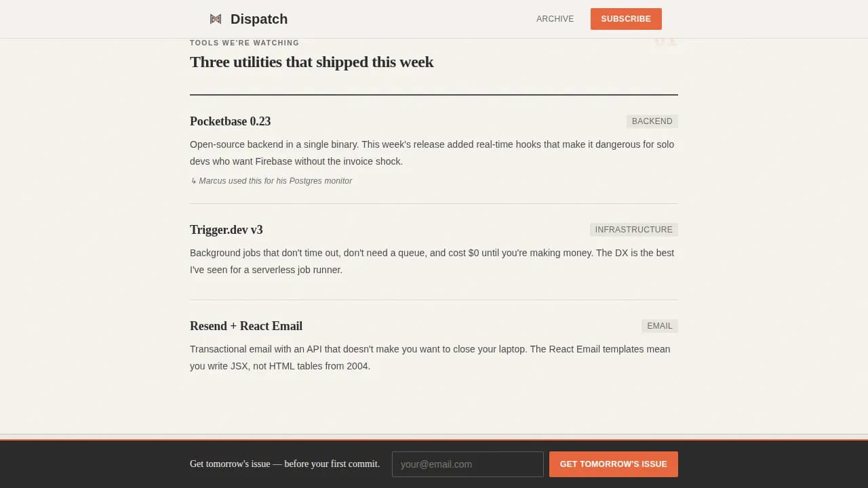Select the Resend + React Email heading
The image size is (868, 488).
tap(246, 326)
